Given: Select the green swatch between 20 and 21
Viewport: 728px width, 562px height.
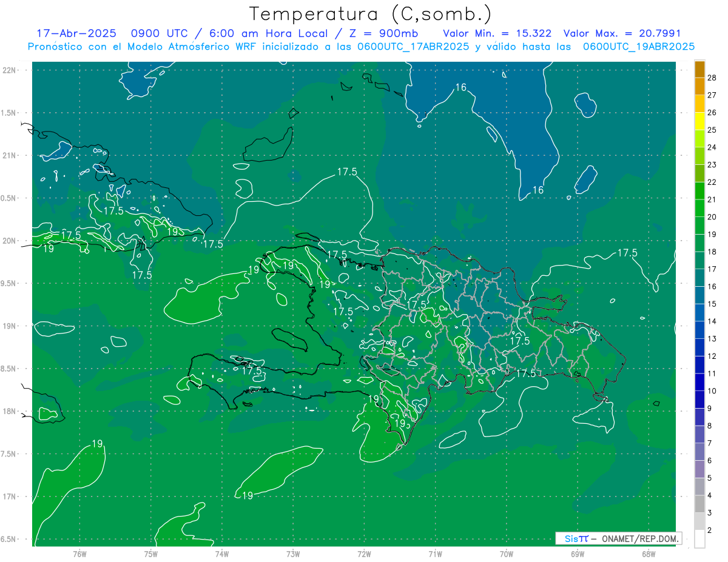Looking at the screenshot, I should (699, 209).
